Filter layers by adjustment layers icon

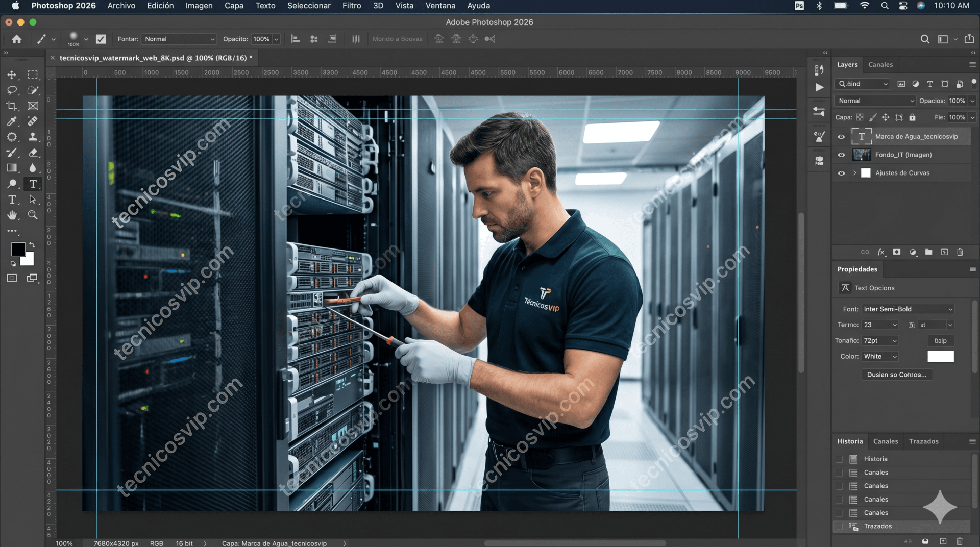(x=916, y=84)
